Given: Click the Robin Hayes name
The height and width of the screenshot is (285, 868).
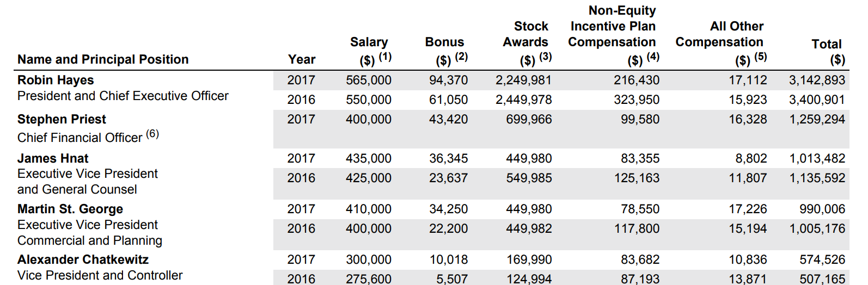Looking at the screenshot, I should 56,80.
